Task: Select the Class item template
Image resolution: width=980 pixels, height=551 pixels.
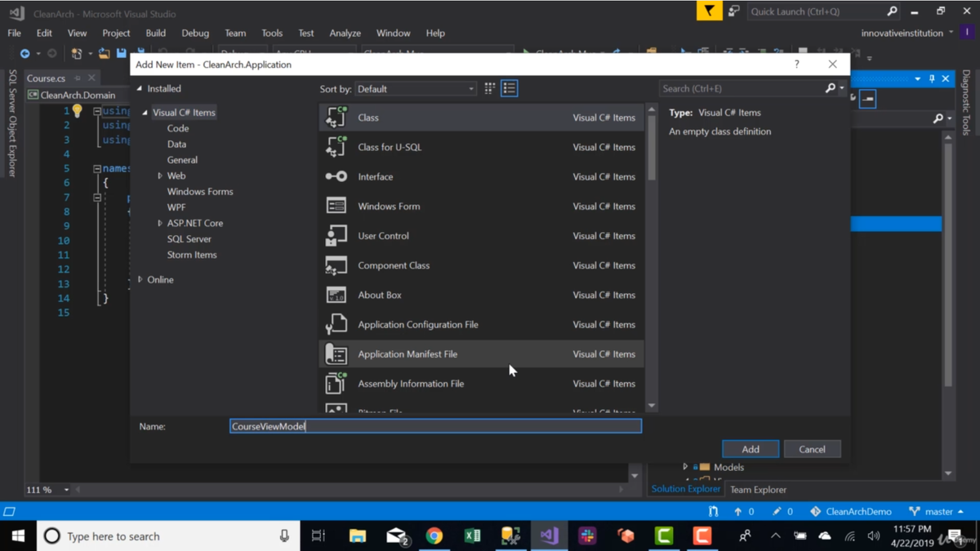Action: click(481, 118)
